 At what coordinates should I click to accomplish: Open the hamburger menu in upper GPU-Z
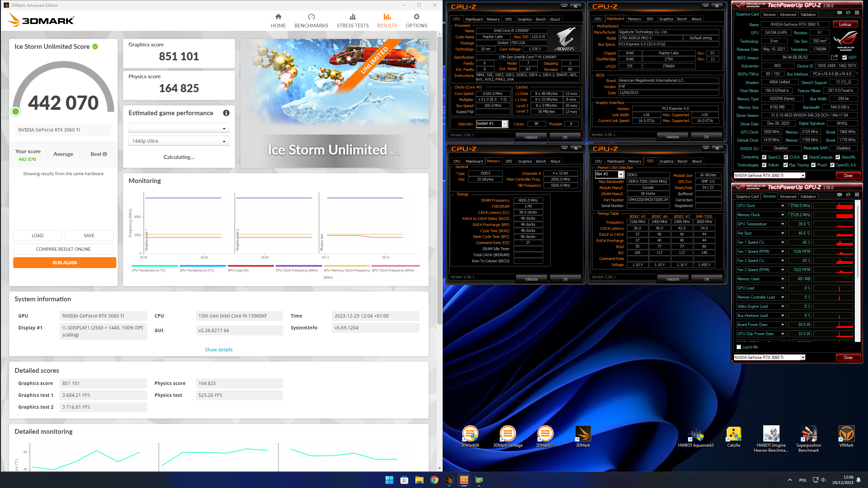click(x=857, y=13)
